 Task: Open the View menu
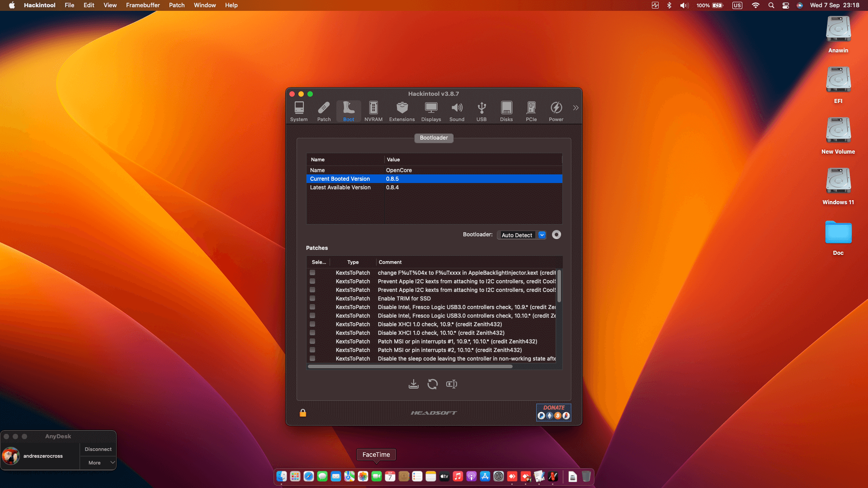pyautogui.click(x=110, y=5)
